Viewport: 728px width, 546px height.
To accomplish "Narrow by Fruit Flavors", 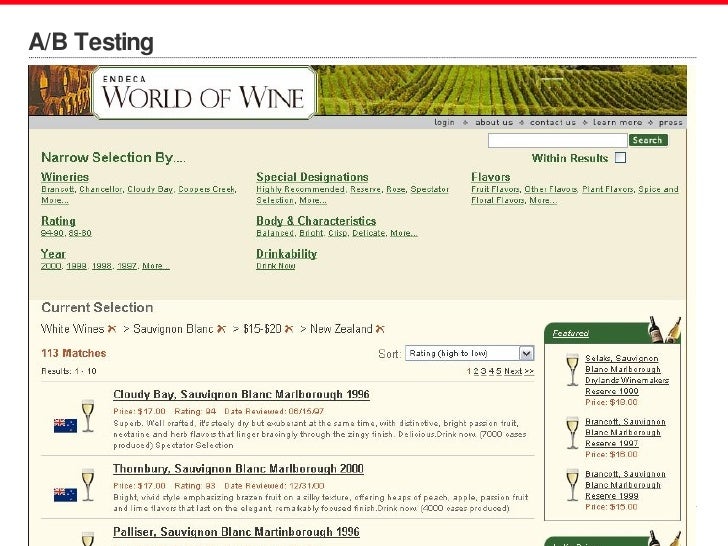I will [495, 189].
